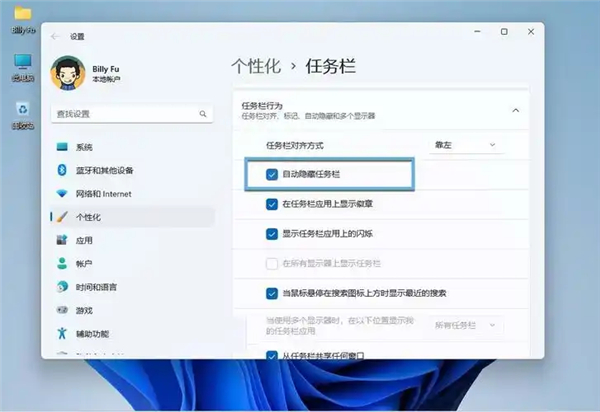Image resolution: width=600 pixels, height=412 pixels.
Task: Select 个性化 in the sidebar menu
Action: click(132, 217)
